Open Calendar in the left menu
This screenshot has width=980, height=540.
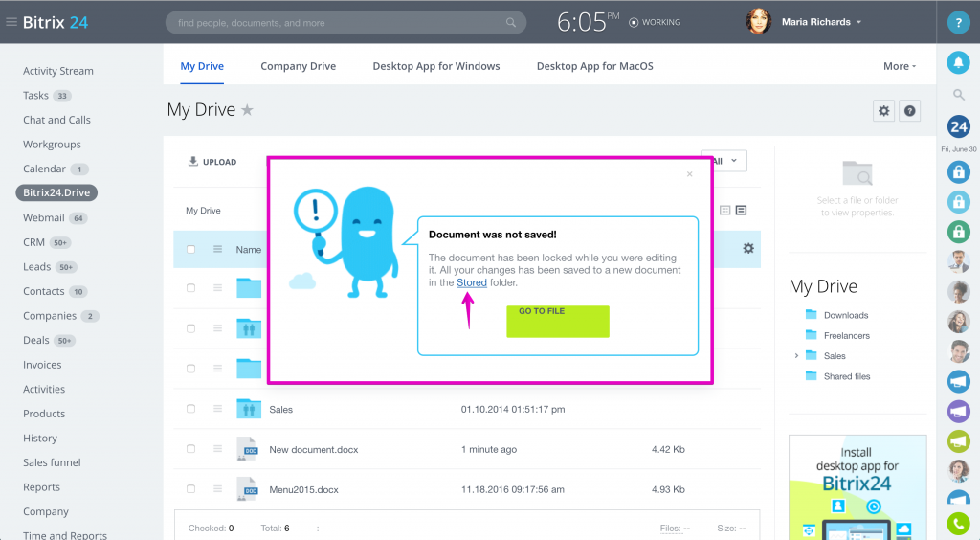click(44, 169)
